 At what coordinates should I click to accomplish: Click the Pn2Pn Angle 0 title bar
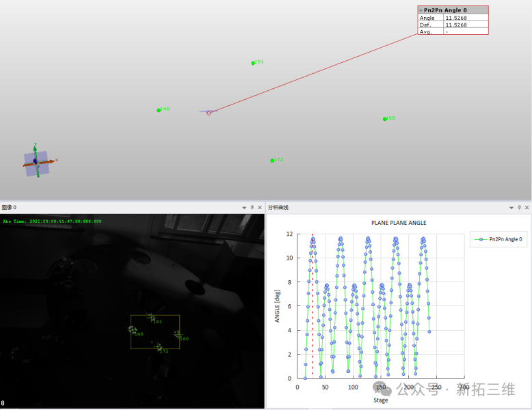click(x=453, y=10)
